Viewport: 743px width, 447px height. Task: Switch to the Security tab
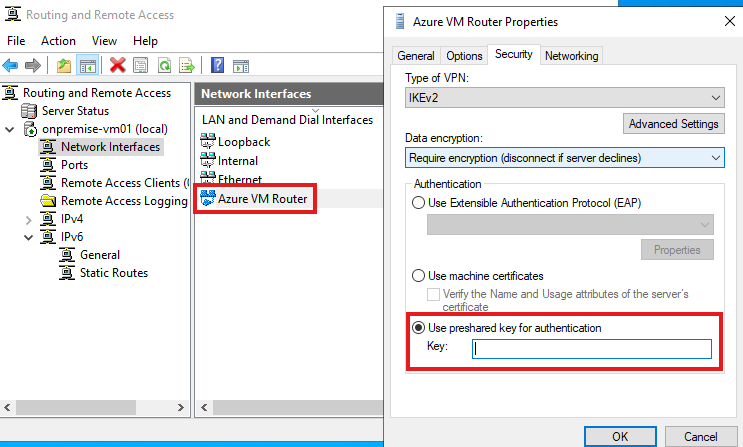[514, 54]
